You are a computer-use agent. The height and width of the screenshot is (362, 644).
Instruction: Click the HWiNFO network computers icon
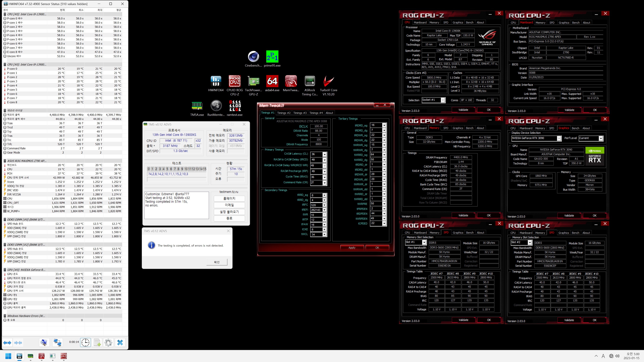click(57, 342)
